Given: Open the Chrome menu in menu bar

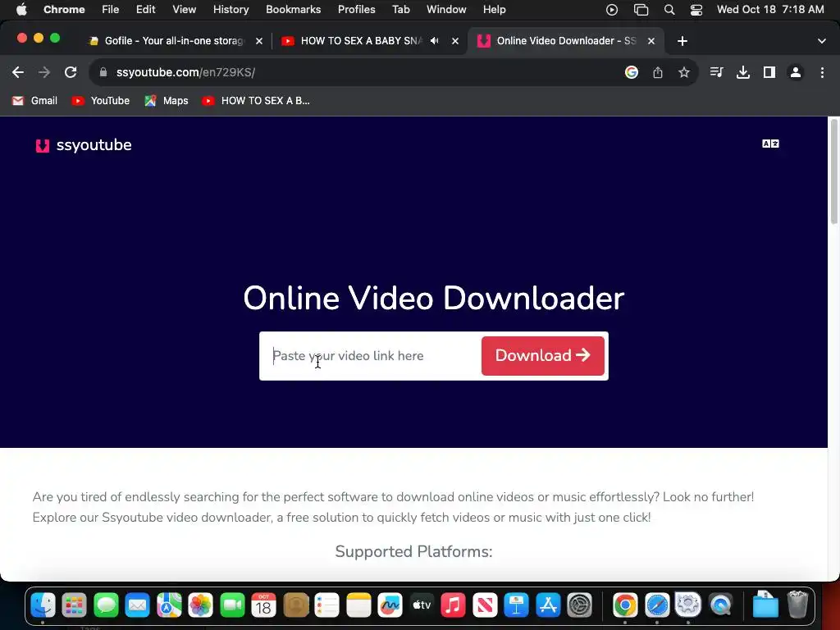Looking at the screenshot, I should [64, 10].
